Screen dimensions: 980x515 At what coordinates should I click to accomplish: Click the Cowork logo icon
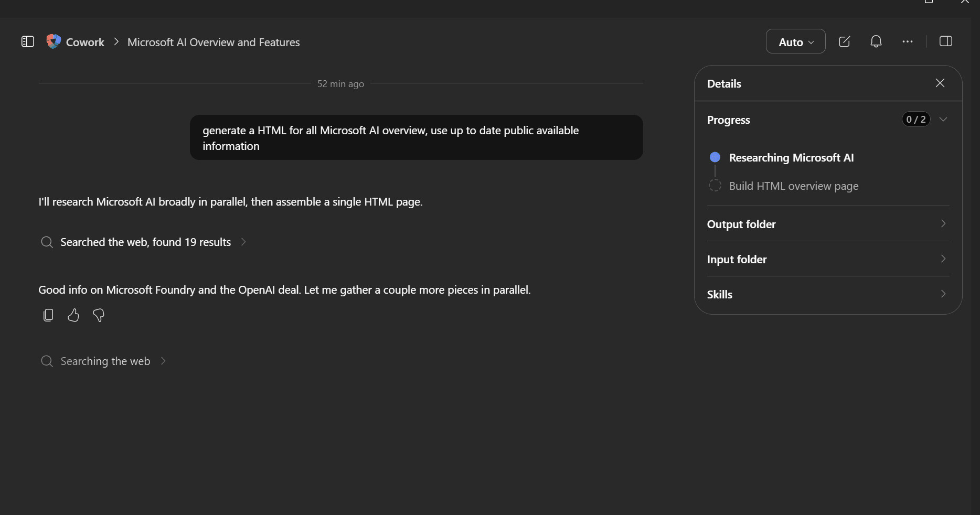54,41
